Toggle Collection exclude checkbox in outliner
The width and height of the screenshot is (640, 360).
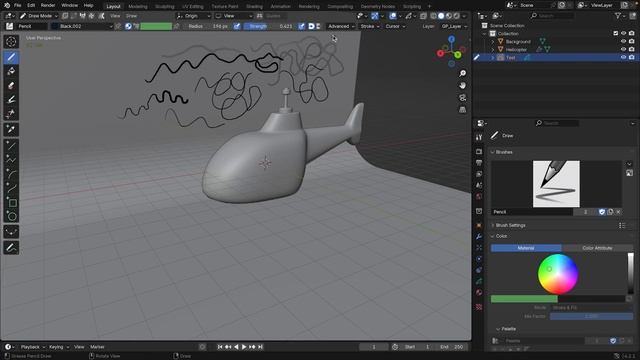pyautogui.click(x=616, y=33)
